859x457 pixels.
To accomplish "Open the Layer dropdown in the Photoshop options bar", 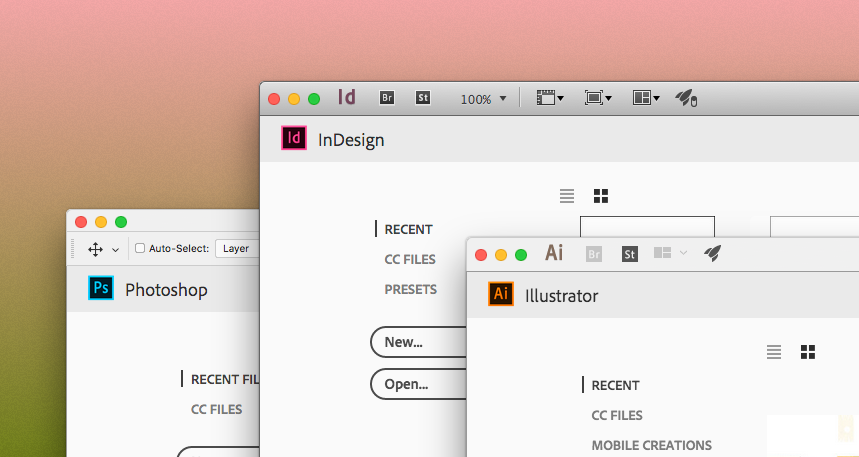I will coord(237,249).
